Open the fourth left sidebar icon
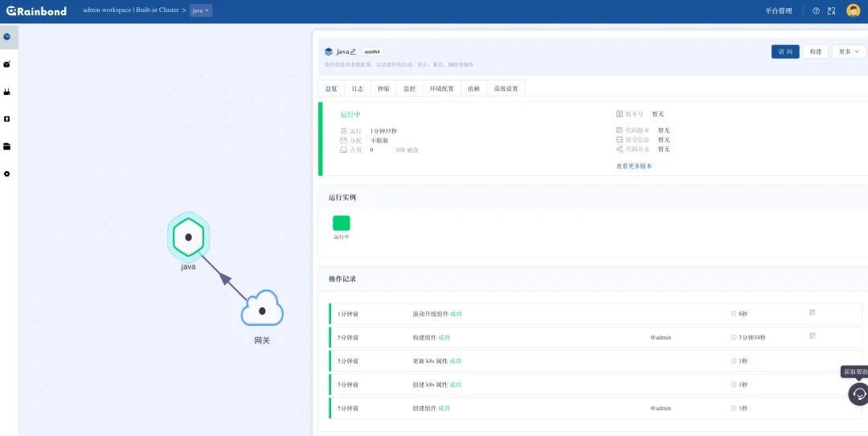Image resolution: width=868 pixels, height=436 pixels. point(7,119)
